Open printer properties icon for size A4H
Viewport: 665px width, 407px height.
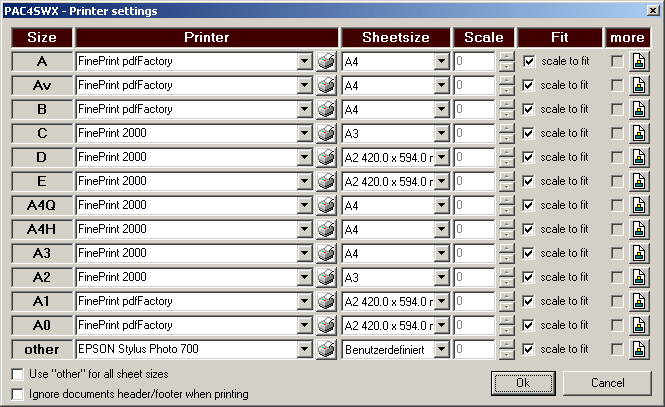click(326, 229)
